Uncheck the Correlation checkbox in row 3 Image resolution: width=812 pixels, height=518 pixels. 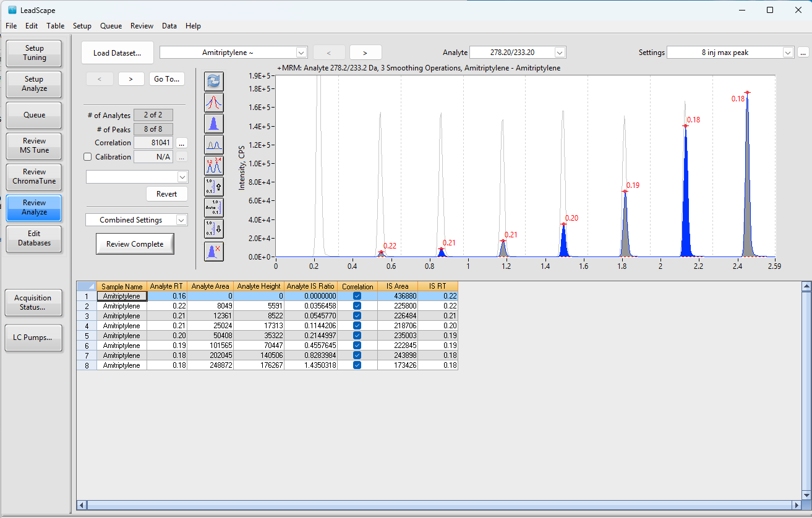(x=357, y=316)
